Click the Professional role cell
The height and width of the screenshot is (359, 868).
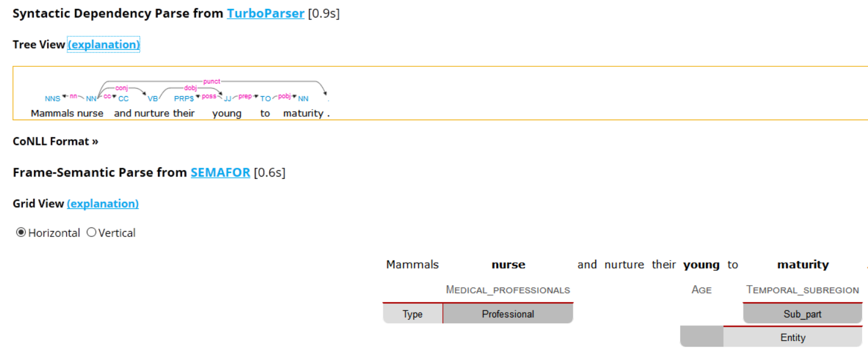508,314
